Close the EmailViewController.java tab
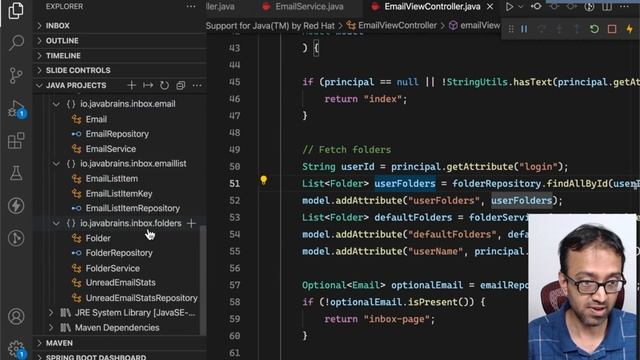The width and height of the screenshot is (640, 360). (x=490, y=7)
